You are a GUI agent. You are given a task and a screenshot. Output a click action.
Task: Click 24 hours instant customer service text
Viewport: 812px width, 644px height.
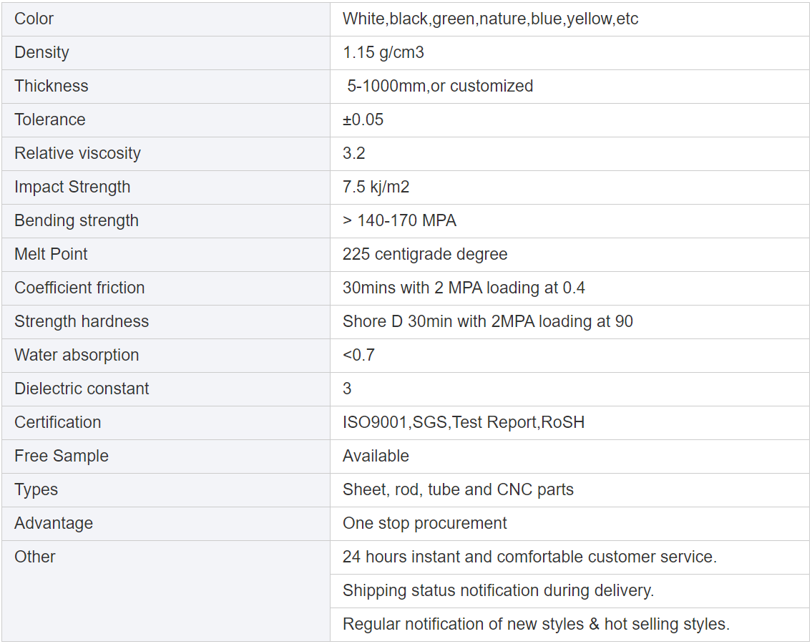529,557
